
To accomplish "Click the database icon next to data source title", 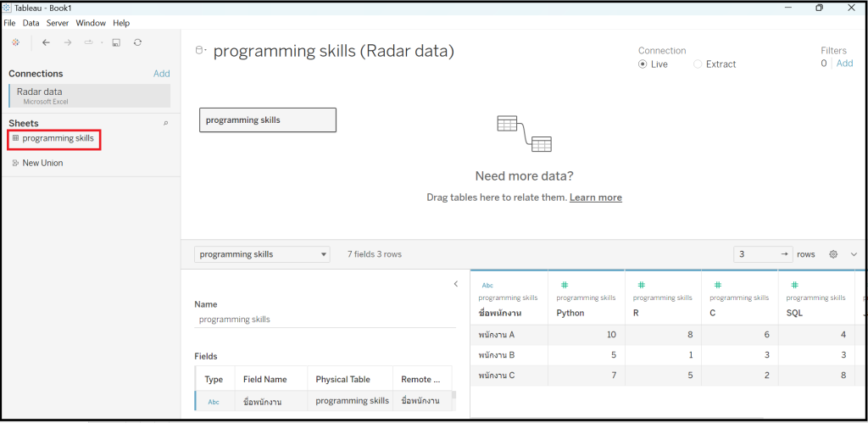I will tap(201, 51).
